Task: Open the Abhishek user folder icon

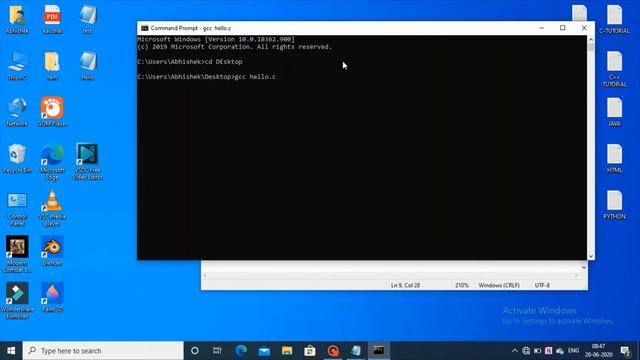Action: point(17,19)
